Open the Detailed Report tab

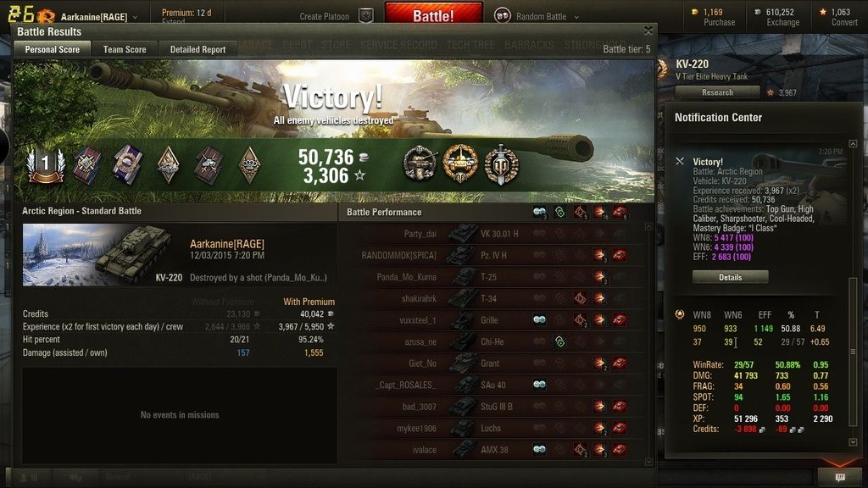point(198,49)
